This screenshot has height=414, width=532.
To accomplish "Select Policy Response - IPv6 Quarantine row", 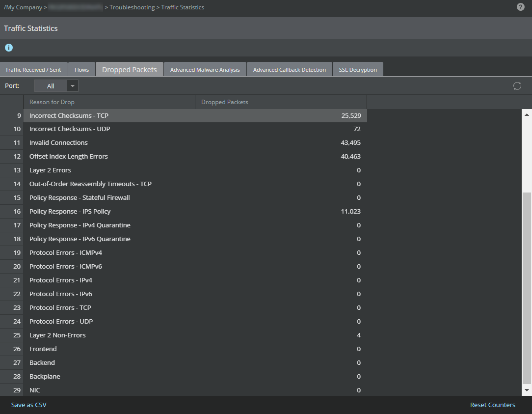I will coord(184,239).
